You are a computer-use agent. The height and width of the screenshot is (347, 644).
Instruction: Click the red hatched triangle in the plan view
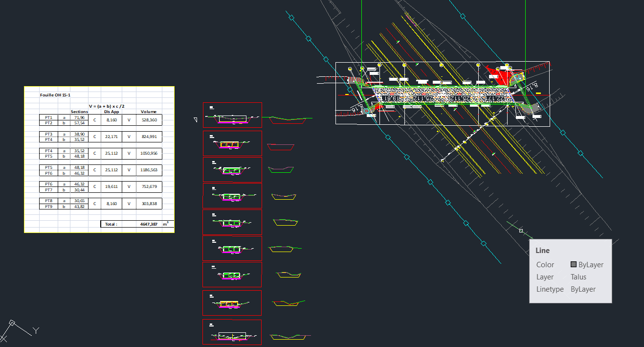click(x=500, y=76)
